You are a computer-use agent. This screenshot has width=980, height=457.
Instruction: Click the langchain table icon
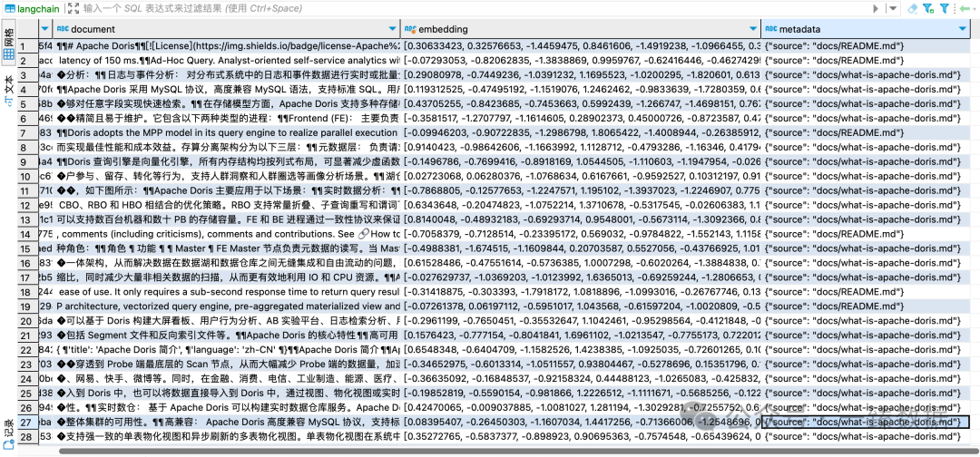10,8
